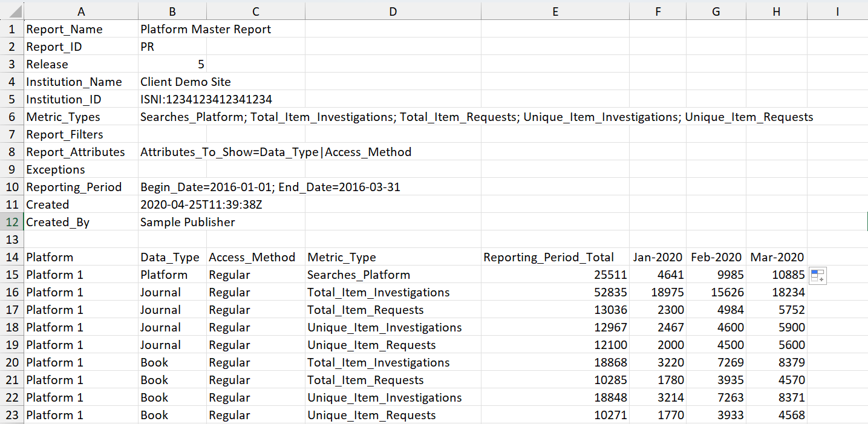Click the Access_Method heading cell

tap(256, 257)
